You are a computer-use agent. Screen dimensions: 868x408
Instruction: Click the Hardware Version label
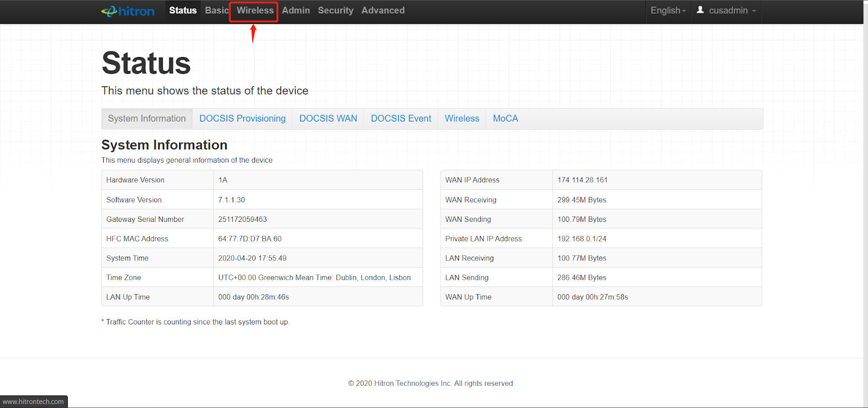point(136,180)
